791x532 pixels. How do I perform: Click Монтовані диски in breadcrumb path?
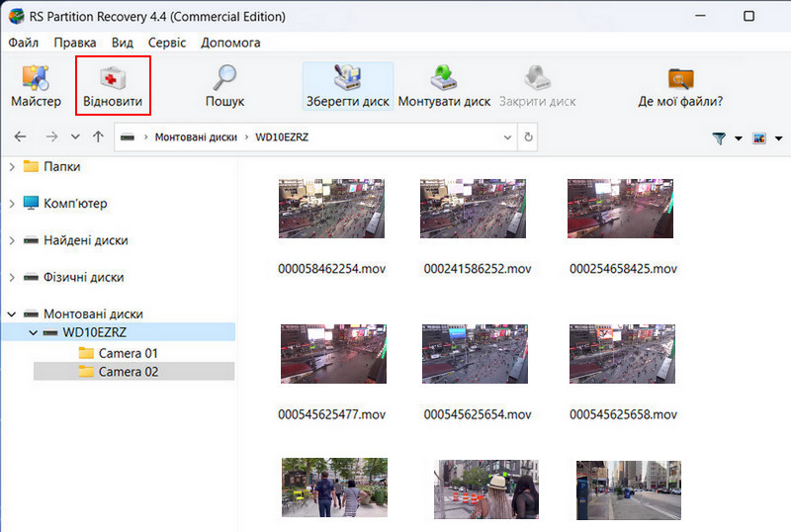tap(196, 137)
